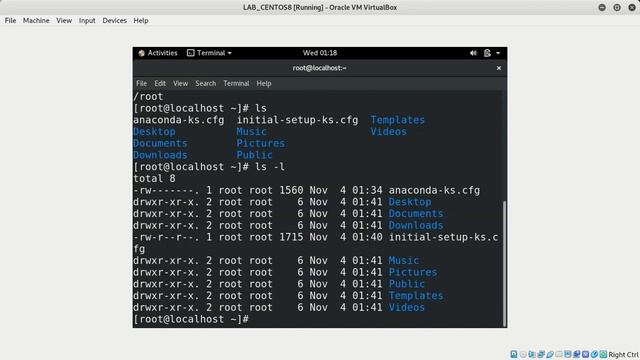Click the 'ls -l' command text
640x360 pixels.
click(x=270, y=167)
